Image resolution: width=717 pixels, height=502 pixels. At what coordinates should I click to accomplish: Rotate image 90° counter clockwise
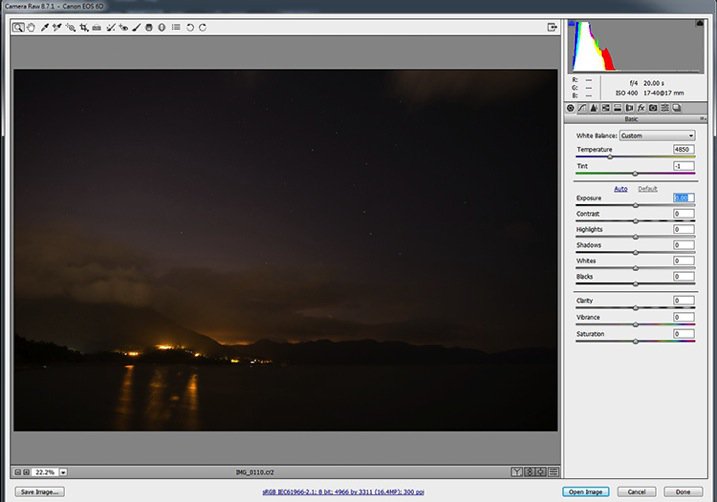(190, 28)
